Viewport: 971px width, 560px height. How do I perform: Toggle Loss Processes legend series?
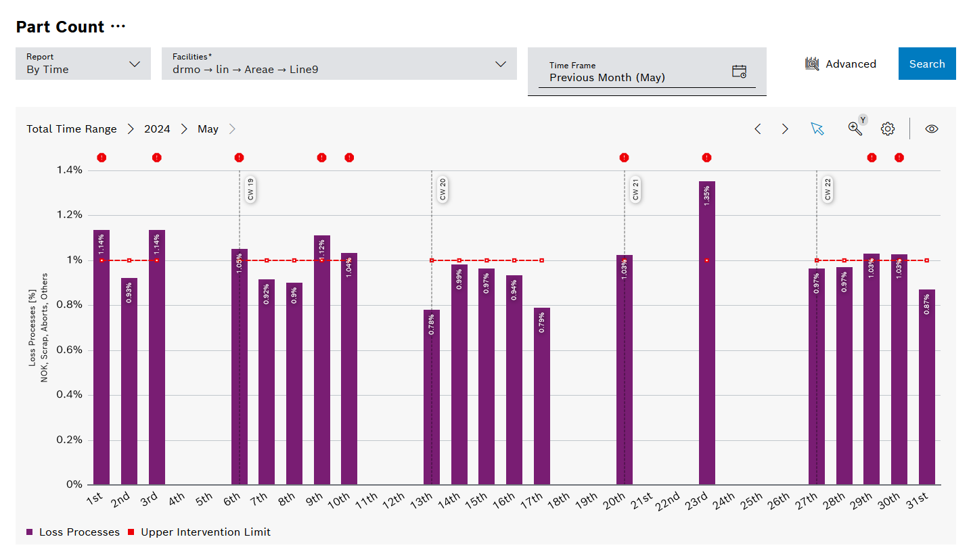click(x=73, y=532)
